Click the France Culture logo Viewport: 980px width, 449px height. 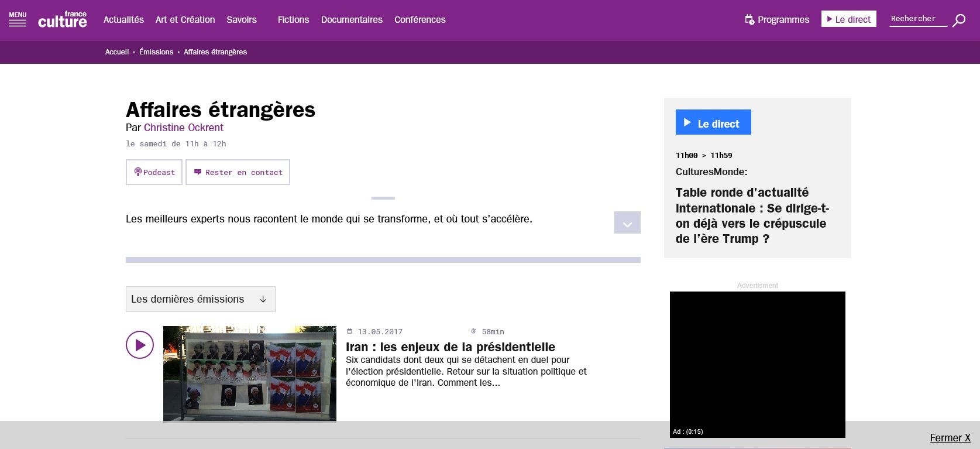(x=63, y=20)
